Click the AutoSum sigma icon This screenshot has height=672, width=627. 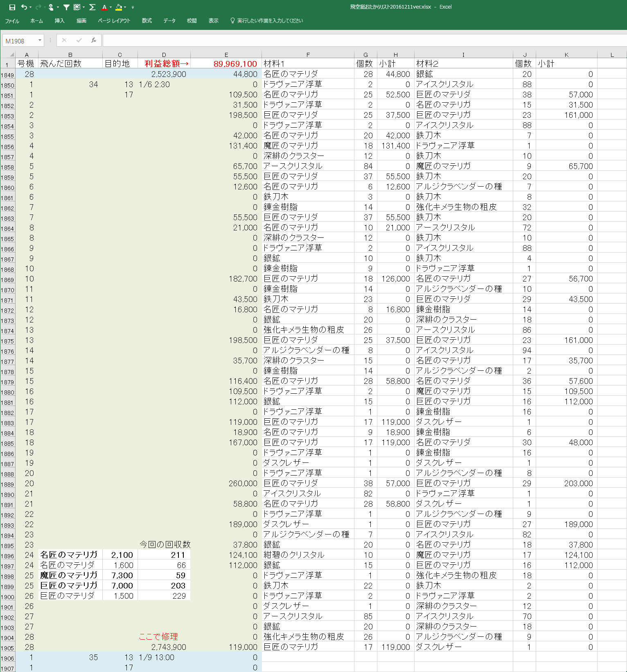[x=92, y=7]
